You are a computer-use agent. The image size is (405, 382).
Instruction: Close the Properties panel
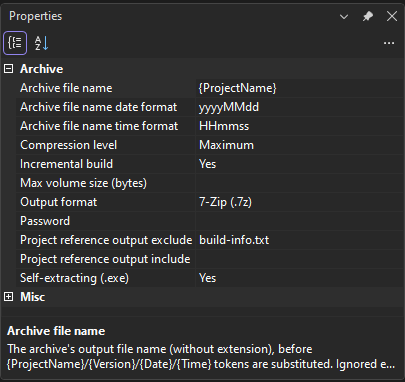(x=392, y=16)
